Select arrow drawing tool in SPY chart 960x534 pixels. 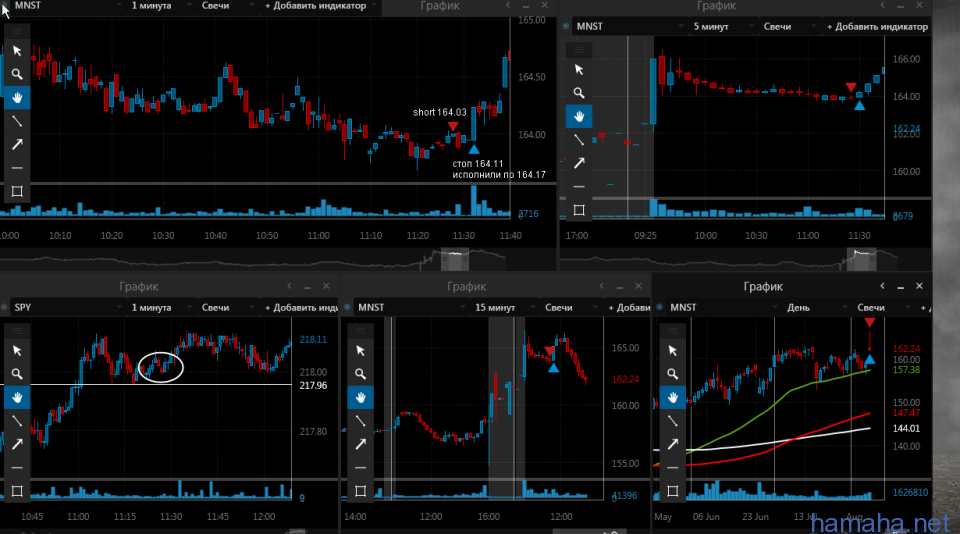coord(17,444)
